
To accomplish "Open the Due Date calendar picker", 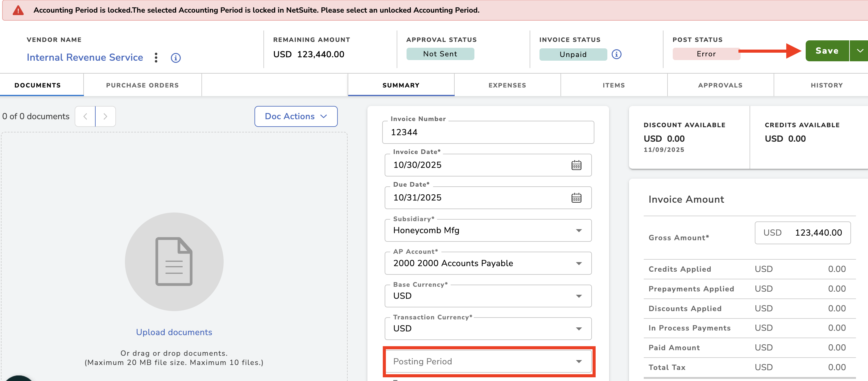I will pos(576,197).
